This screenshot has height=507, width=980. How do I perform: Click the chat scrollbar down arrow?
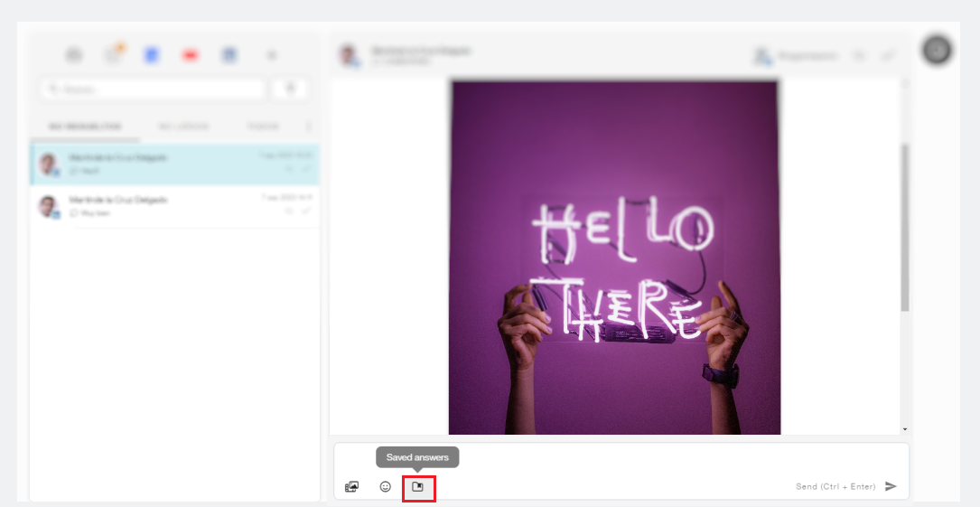905,429
